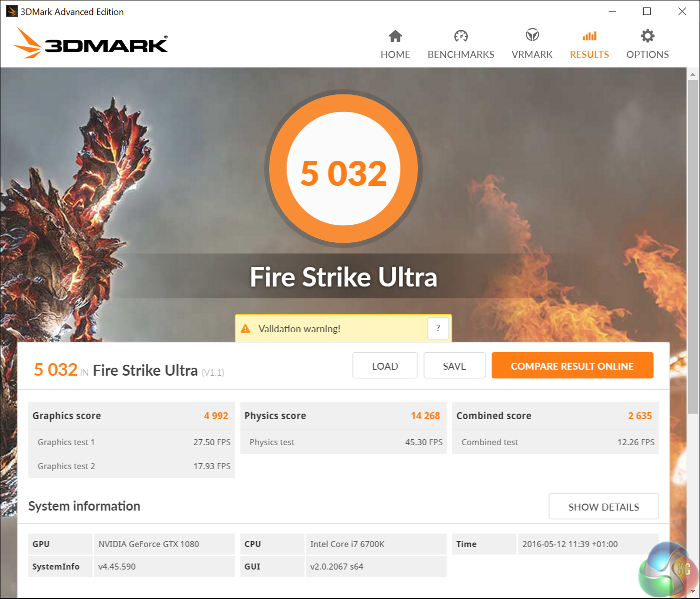Click the GUI label cell

pos(272,567)
